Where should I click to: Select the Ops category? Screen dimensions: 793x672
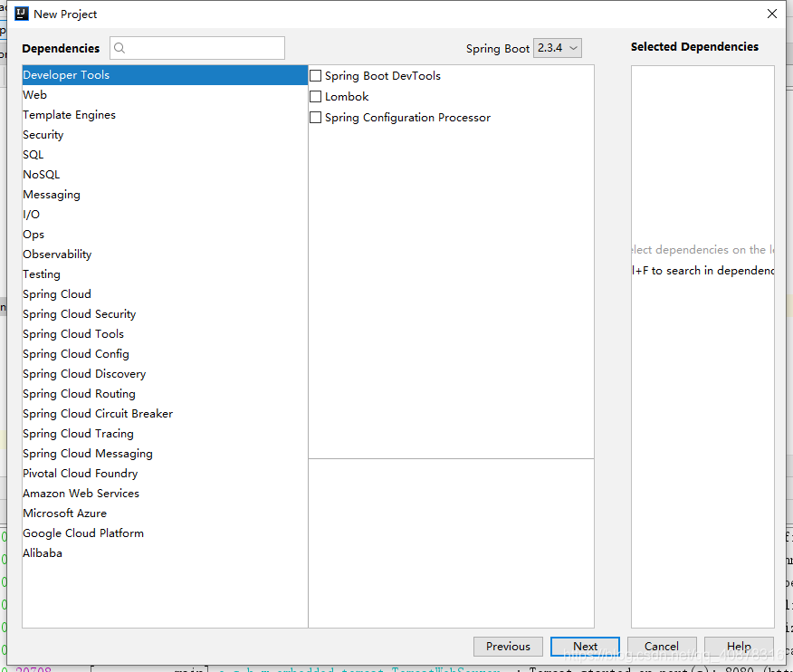165,235
